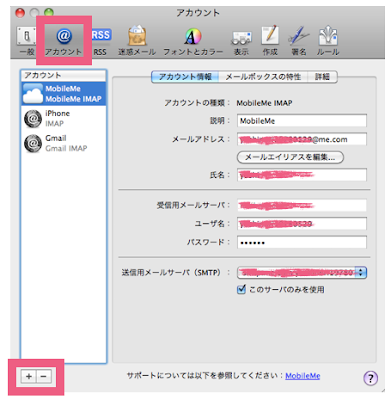Viewport: 391px width, 400px height.
Task: Click the 説明 field containing MobileMe
Action: (x=302, y=121)
